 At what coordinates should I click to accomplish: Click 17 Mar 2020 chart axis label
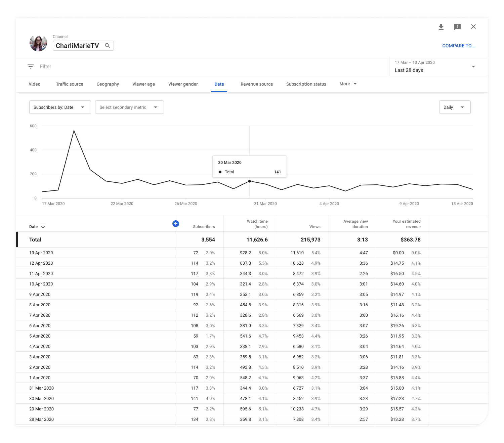[53, 204]
